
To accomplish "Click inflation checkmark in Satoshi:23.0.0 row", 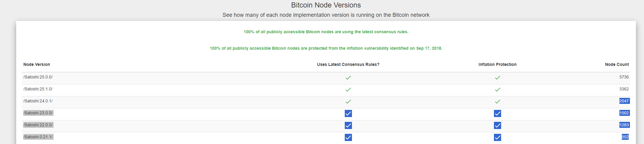I will [498, 113].
